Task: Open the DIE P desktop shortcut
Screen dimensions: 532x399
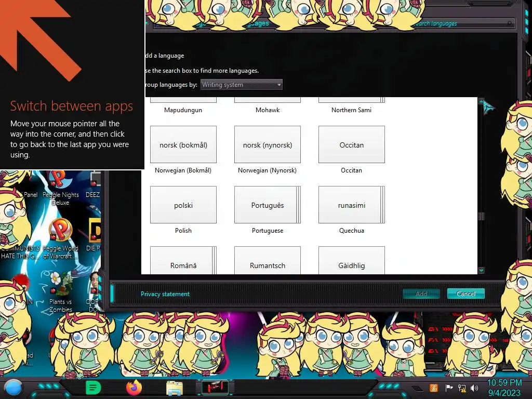Action: (94, 235)
